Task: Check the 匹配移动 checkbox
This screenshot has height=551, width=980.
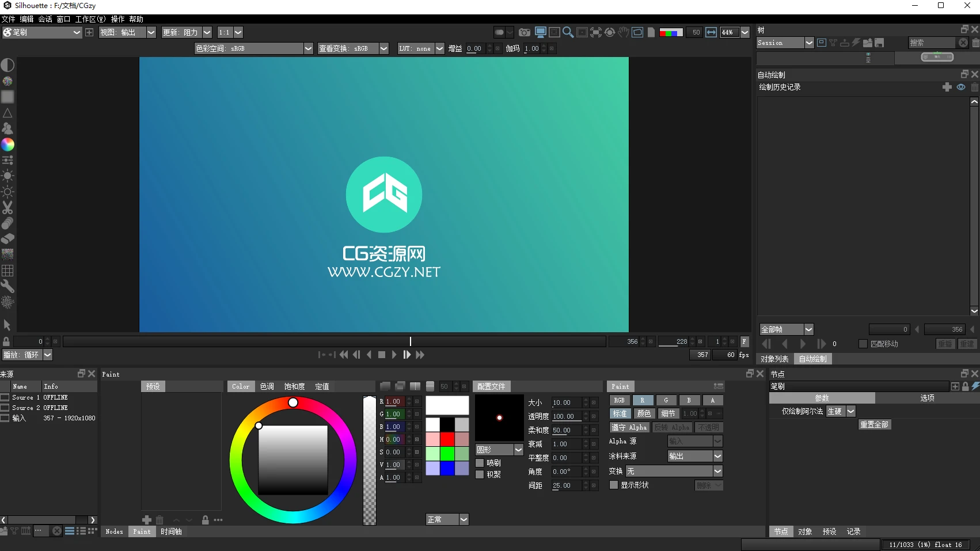Action: pos(864,344)
